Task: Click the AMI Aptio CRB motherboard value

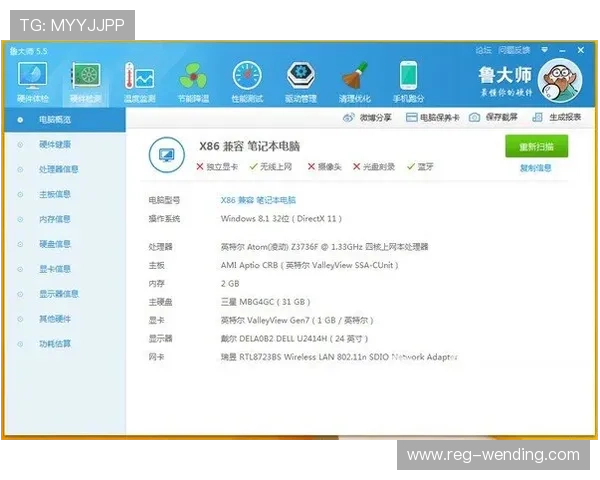Action: 310,265
